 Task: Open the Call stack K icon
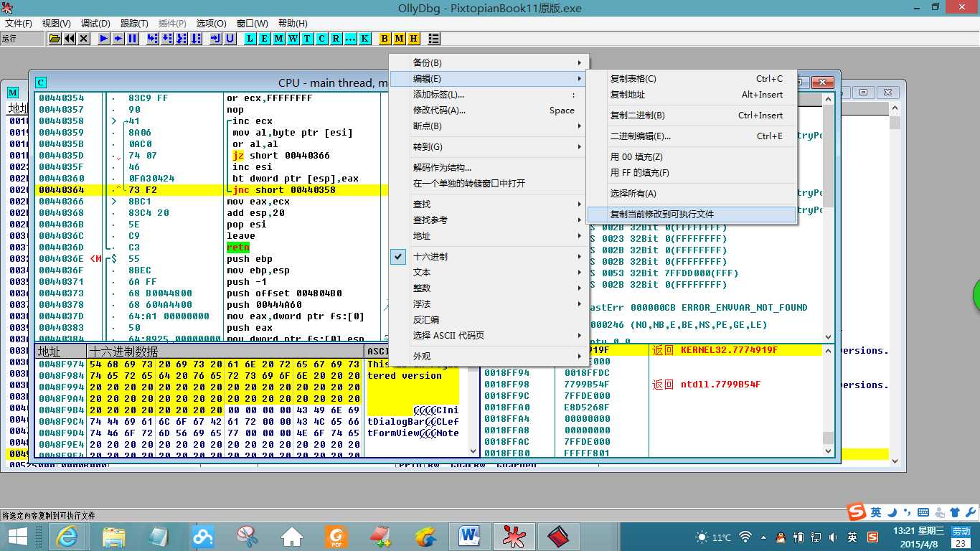tap(365, 39)
